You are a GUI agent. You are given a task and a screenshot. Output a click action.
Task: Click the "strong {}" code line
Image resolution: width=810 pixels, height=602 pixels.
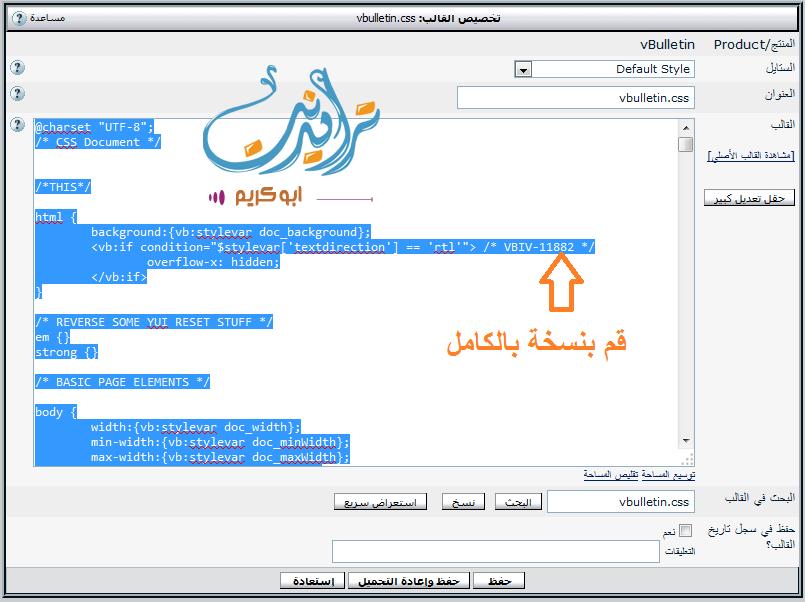pos(66,352)
